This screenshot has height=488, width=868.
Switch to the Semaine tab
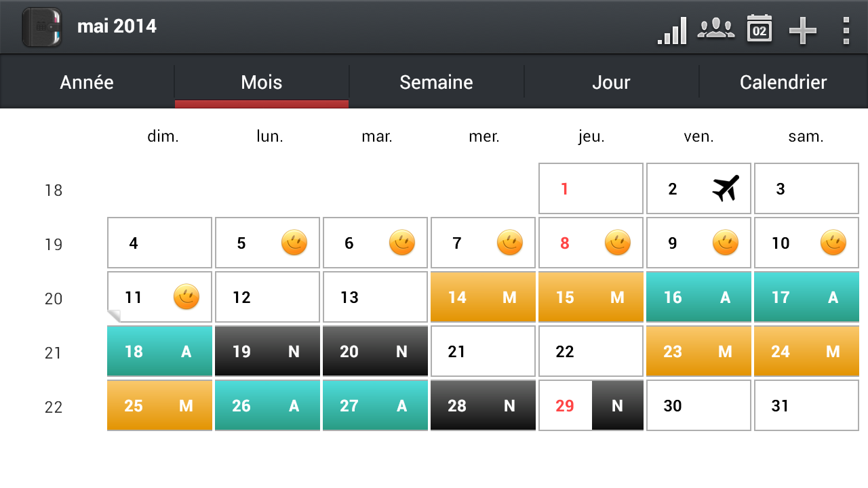click(x=436, y=82)
